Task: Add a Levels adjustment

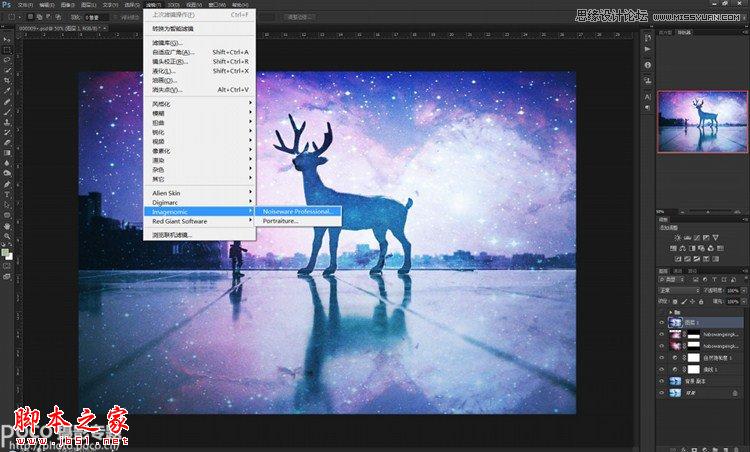Action: [687, 238]
